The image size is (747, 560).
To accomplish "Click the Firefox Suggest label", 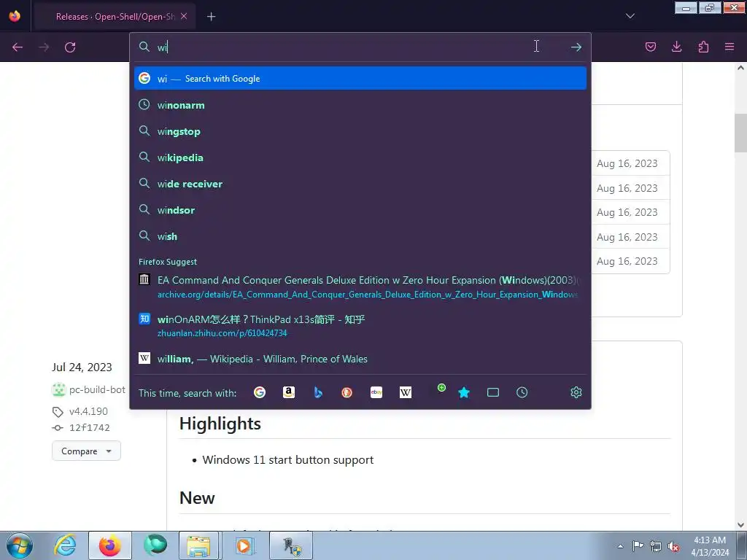I will tap(168, 262).
